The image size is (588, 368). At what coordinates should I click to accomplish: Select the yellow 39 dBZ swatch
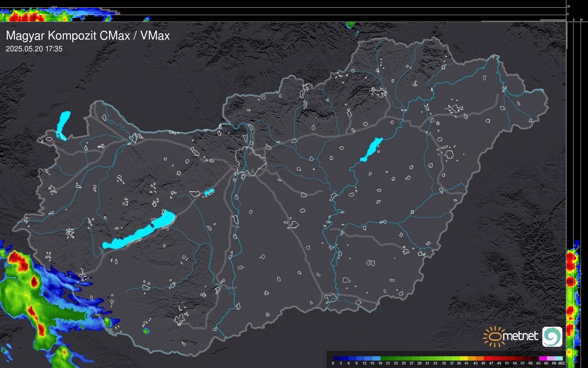coord(464,358)
